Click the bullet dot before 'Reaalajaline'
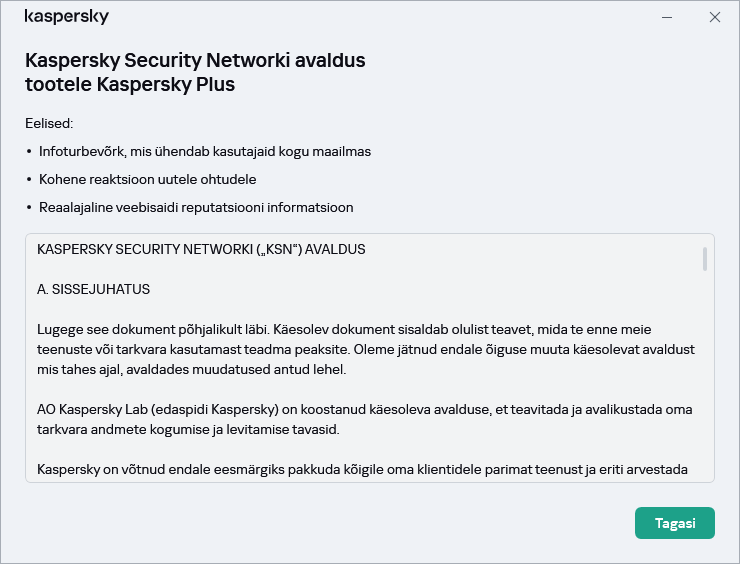This screenshot has height=564, width=740. 29,208
